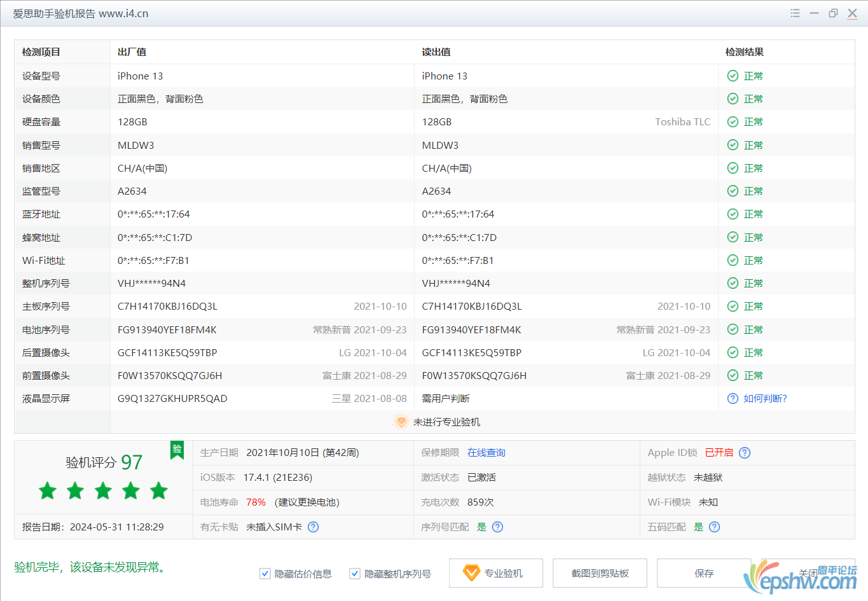Uncheck the 隐藏整机序列号 checkbox
The height and width of the screenshot is (601, 868).
355,574
